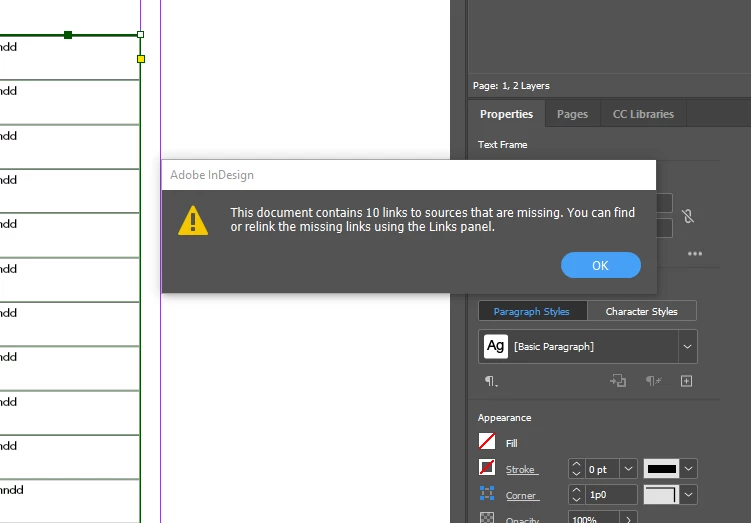751x523 pixels.
Task: Expand the corner shape dropdown arrow
Action: [x=688, y=495]
